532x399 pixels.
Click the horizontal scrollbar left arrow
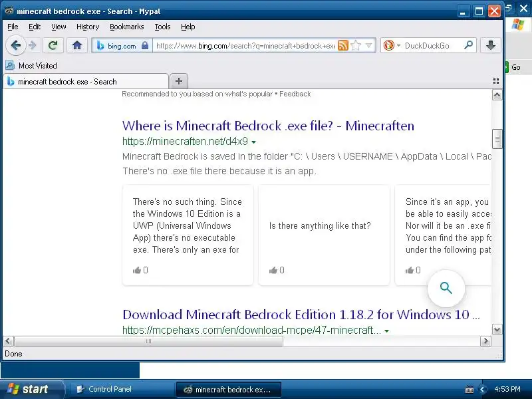(x=9, y=341)
